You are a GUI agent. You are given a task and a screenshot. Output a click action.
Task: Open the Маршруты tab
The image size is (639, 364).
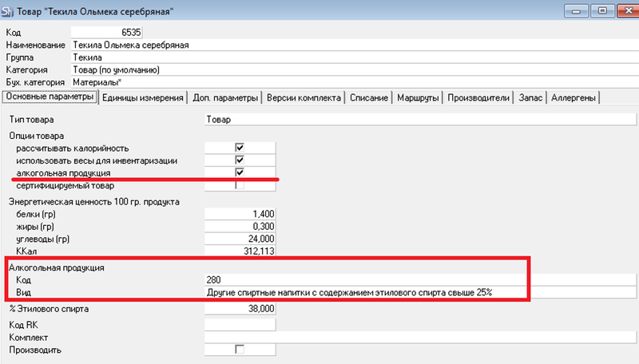(x=418, y=97)
